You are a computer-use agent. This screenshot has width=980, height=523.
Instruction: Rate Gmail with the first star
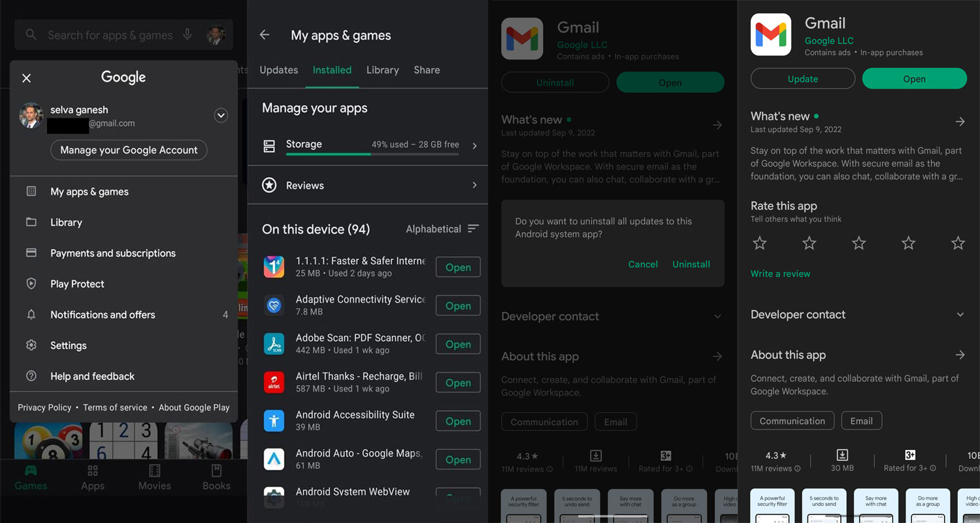click(x=759, y=243)
